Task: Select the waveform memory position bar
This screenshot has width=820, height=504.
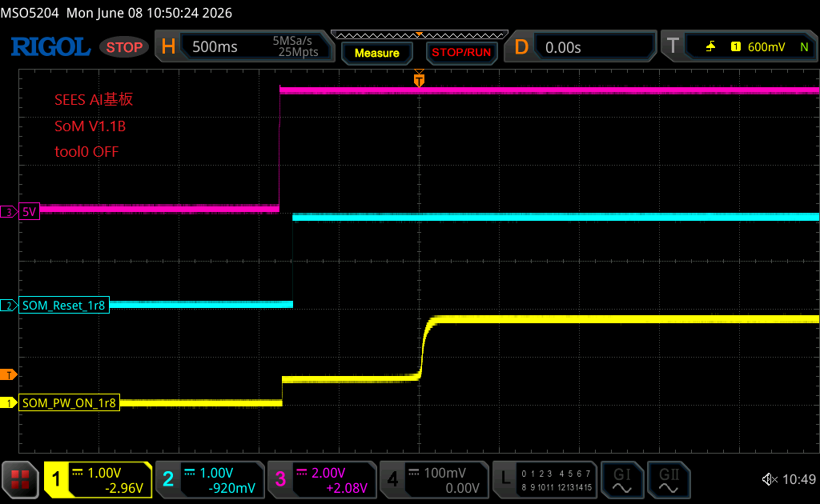Action: pos(420,35)
